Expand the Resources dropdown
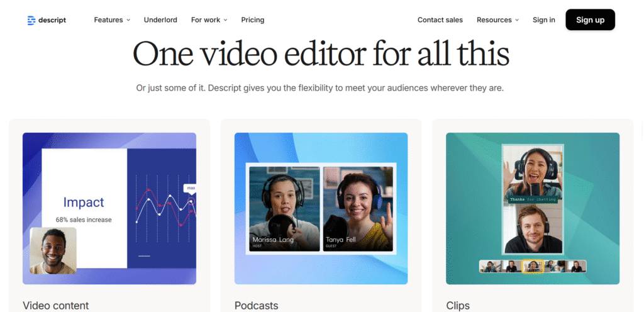The width and height of the screenshot is (644, 312). (497, 20)
